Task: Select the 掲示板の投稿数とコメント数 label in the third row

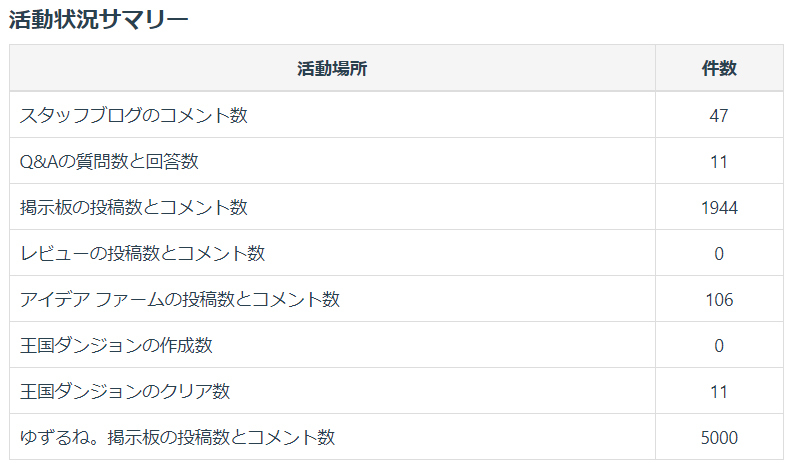Action: 133,207
